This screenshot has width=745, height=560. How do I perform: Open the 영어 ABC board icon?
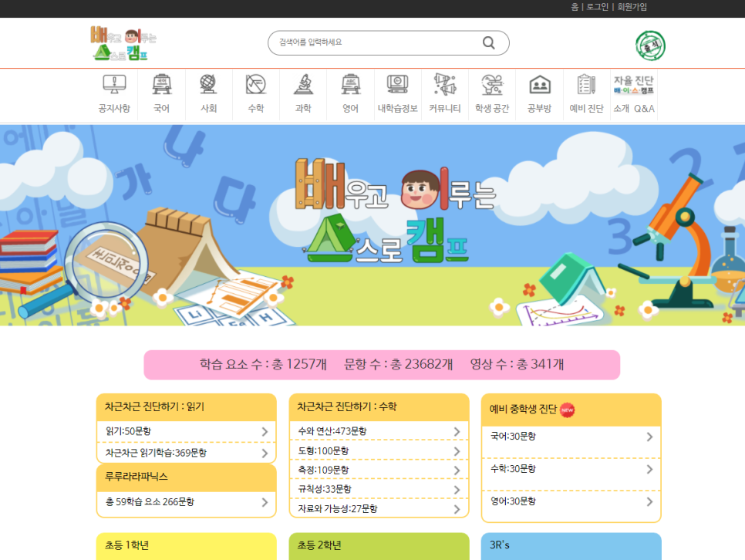coord(351,85)
